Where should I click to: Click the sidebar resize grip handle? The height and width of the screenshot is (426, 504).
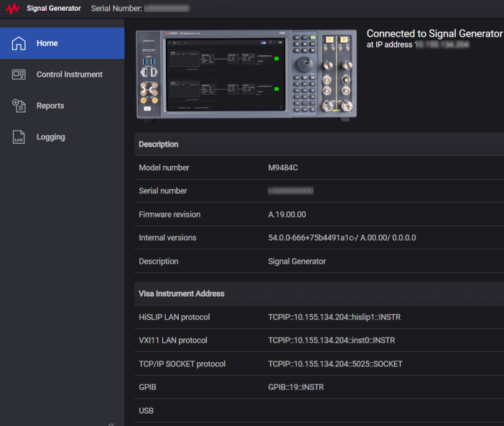[x=111, y=424]
